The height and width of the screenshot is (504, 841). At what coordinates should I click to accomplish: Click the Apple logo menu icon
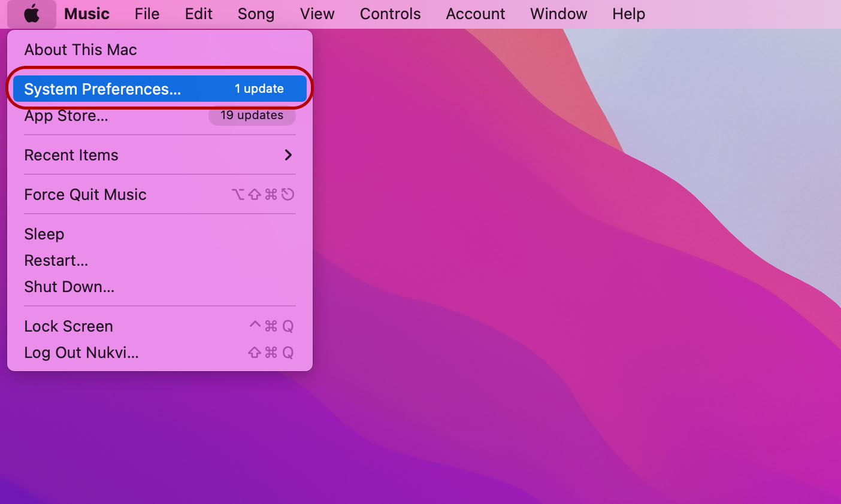(x=32, y=14)
